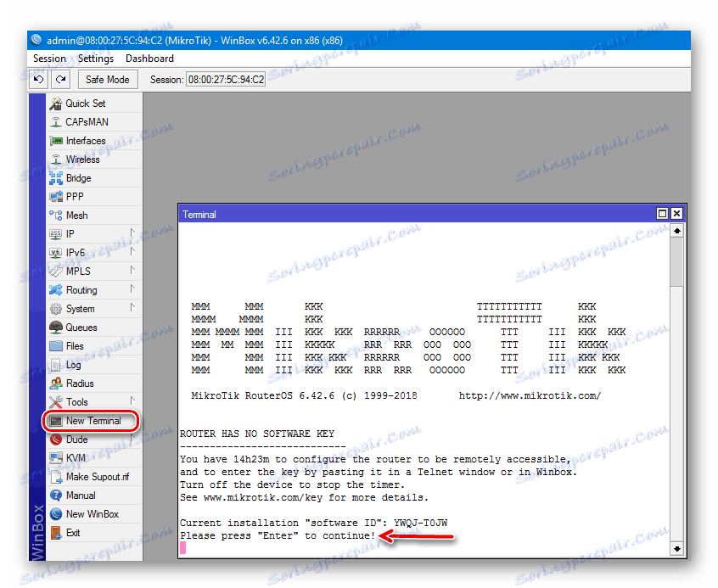The height and width of the screenshot is (588, 718).
Task: Click the pink terminal cursor line
Action: tap(183, 548)
